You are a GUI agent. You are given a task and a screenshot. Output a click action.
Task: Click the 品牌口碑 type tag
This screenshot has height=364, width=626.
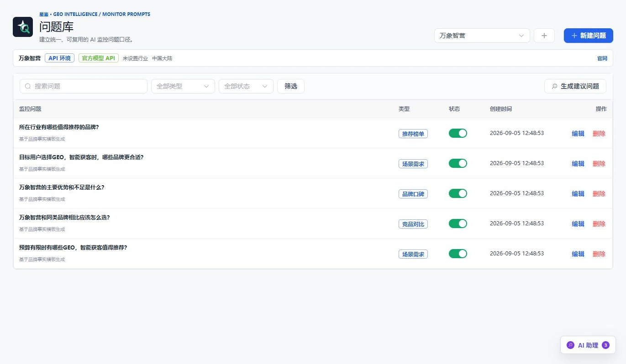413,194
